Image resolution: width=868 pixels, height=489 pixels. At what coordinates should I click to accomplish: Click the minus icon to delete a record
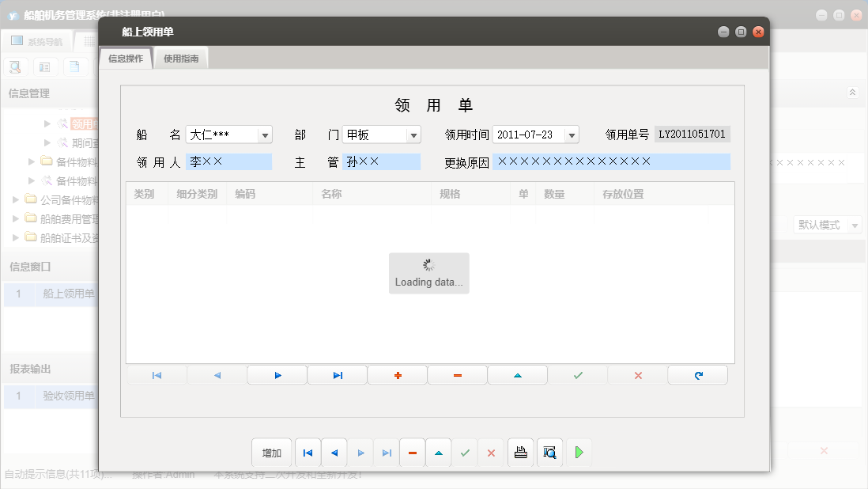click(x=457, y=374)
